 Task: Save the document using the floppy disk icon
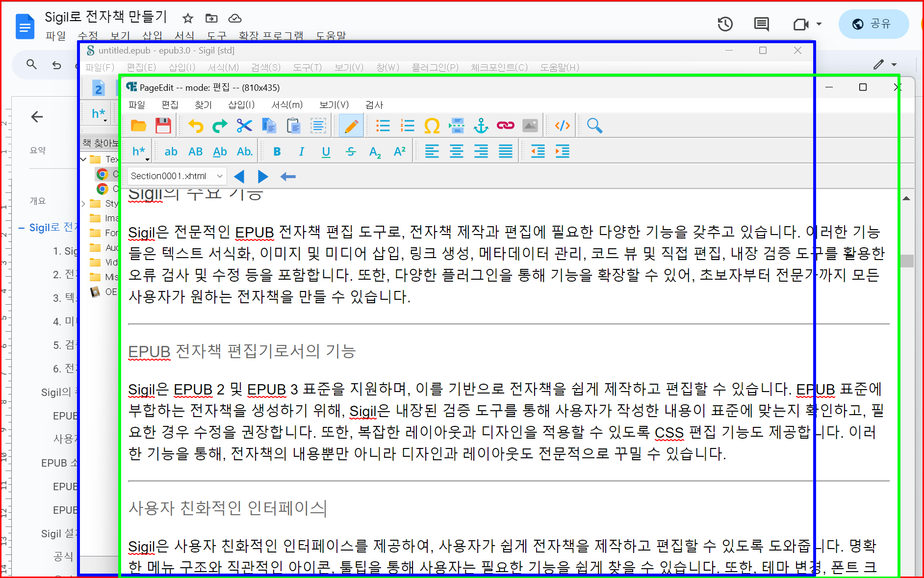point(163,126)
